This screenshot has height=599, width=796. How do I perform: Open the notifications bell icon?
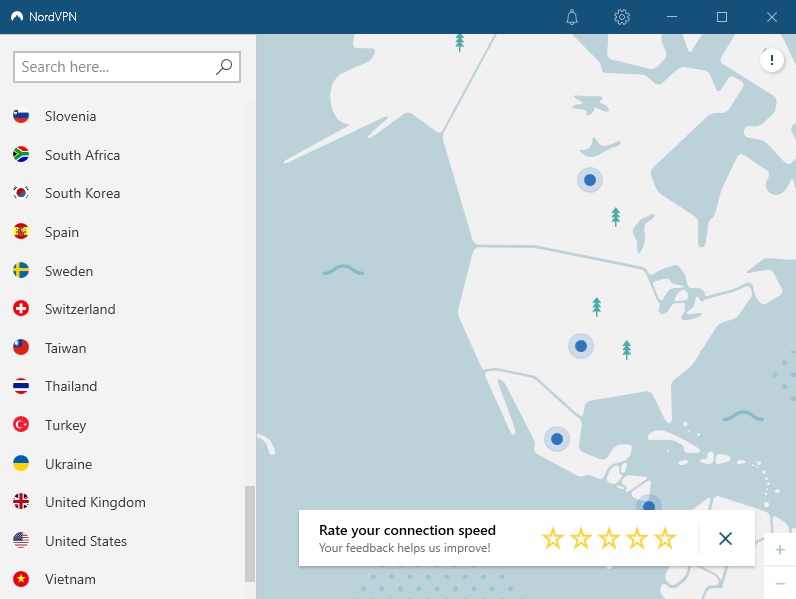[572, 17]
